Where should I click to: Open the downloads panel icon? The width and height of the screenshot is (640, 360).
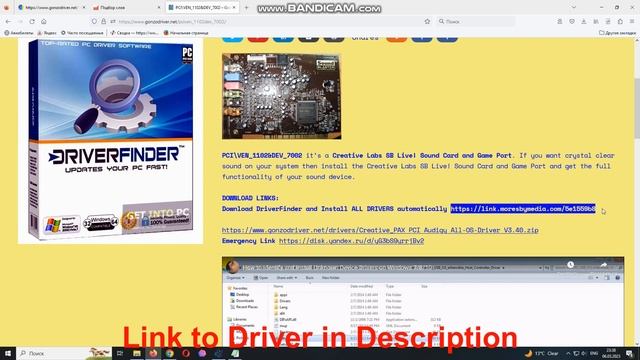(584, 21)
